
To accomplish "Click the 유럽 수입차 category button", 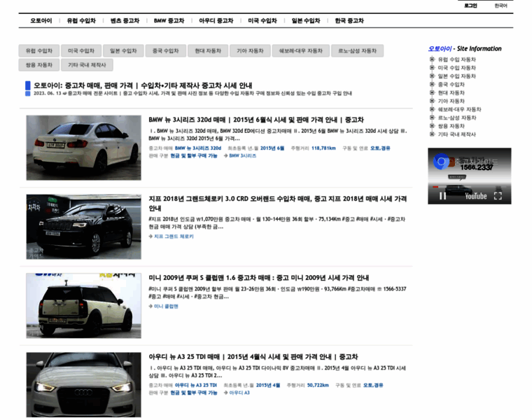I will point(39,51).
